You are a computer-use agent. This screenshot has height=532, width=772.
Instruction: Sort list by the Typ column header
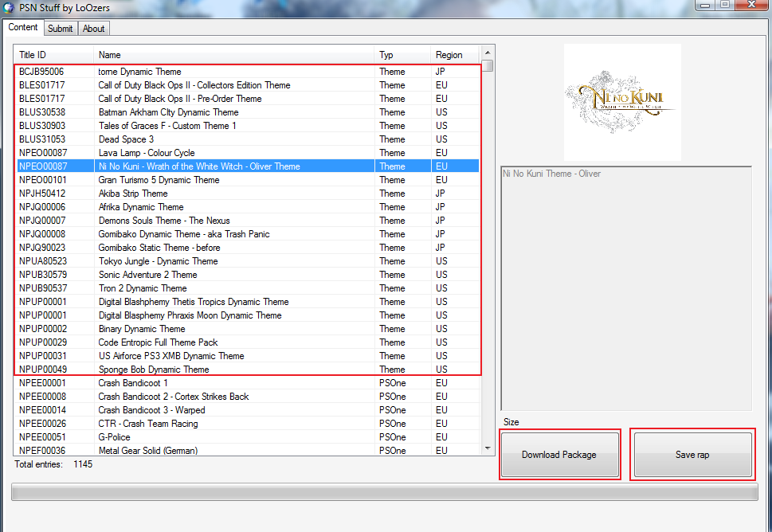(402, 55)
